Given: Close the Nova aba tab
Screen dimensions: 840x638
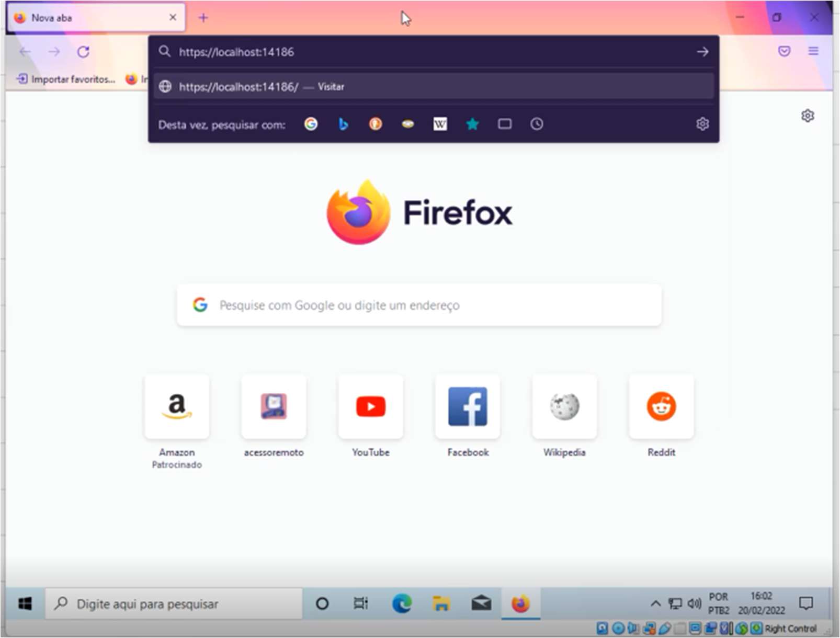Looking at the screenshot, I should [173, 18].
